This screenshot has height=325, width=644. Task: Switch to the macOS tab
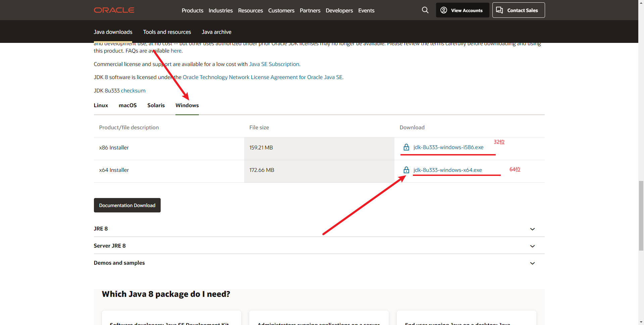[128, 105]
